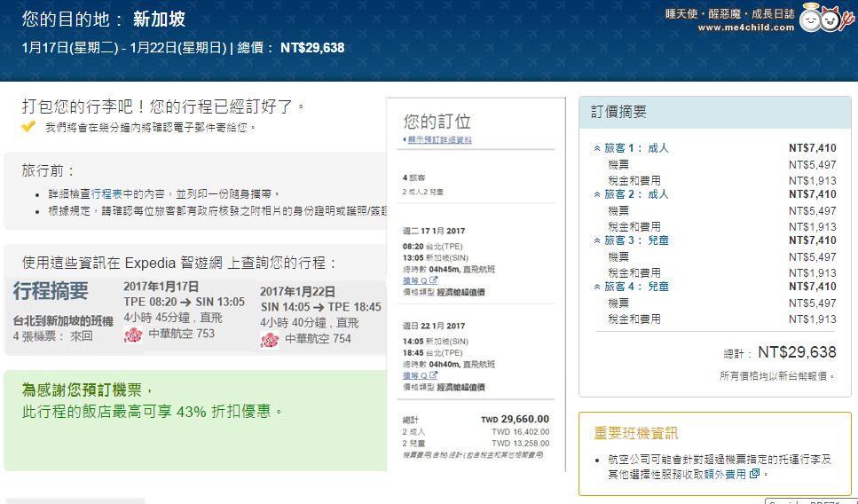Open 顯示預訂詳細資料 link under 您的訂位
Screen dimensions: 858x504
[x=437, y=140]
